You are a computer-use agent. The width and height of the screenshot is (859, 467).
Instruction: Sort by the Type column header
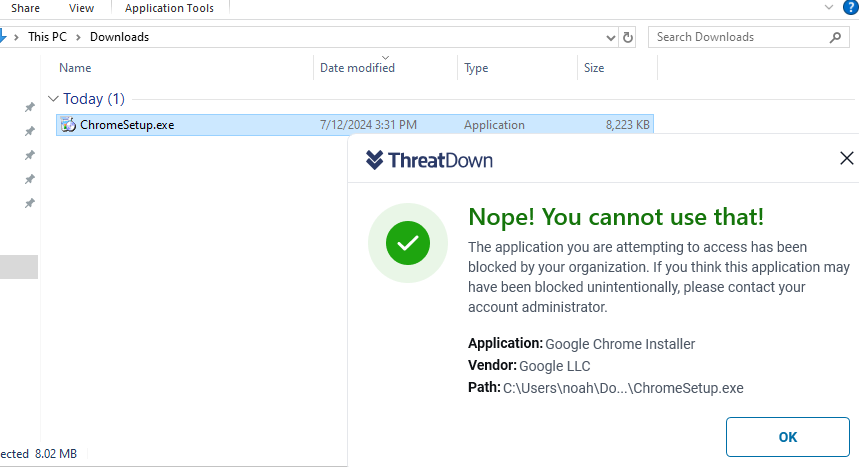click(x=476, y=68)
